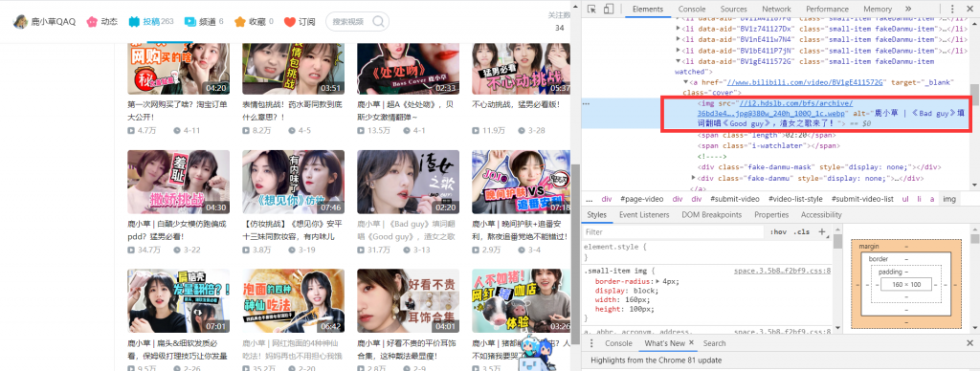
Task: Open the Sources tab
Action: (734, 9)
